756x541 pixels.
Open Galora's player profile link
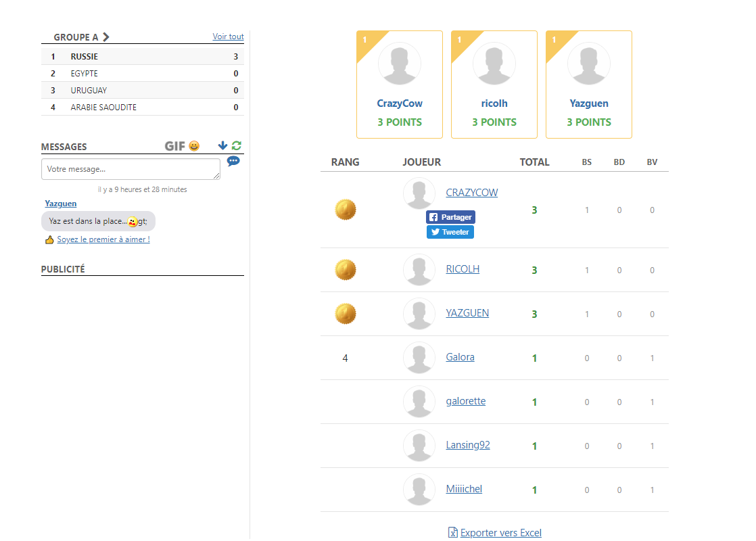click(460, 357)
